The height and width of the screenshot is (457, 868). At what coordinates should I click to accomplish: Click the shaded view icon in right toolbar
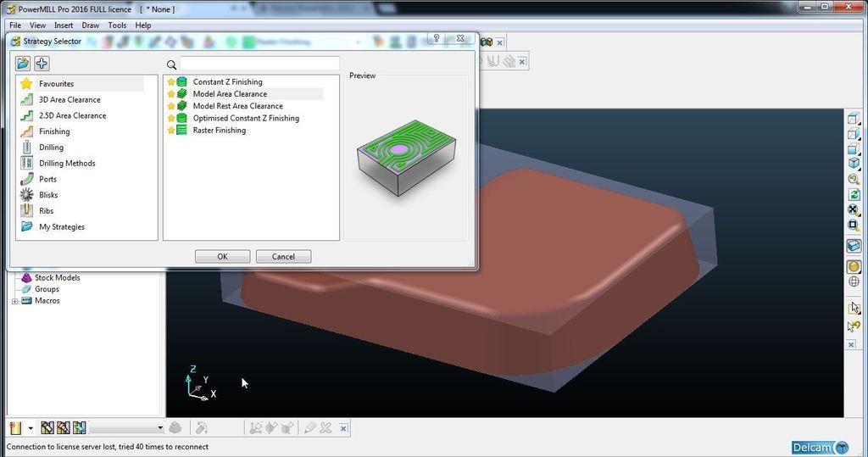(x=854, y=266)
